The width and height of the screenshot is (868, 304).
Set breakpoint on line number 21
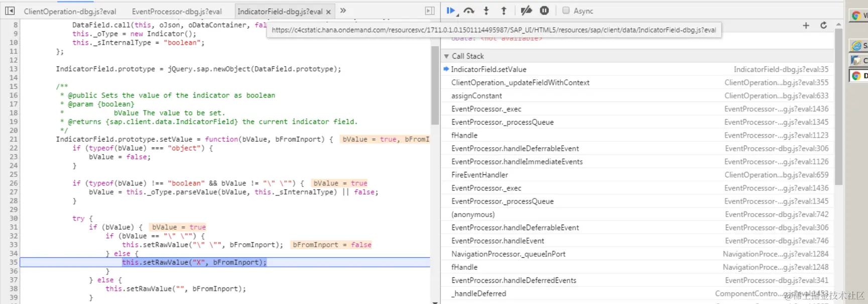(x=14, y=139)
